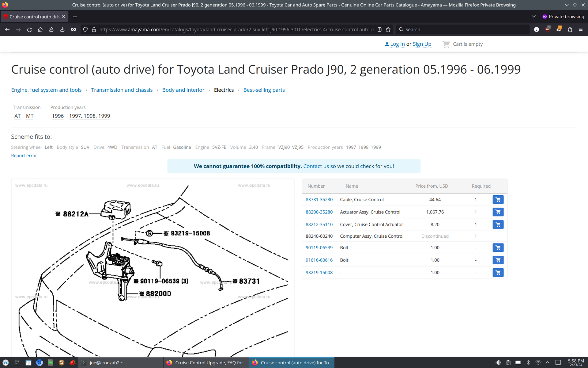The height and width of the screenshot is (368, 588).
Task: Switch to joe@croozah2 terminal in taskbar
Action: click(121, 362)
